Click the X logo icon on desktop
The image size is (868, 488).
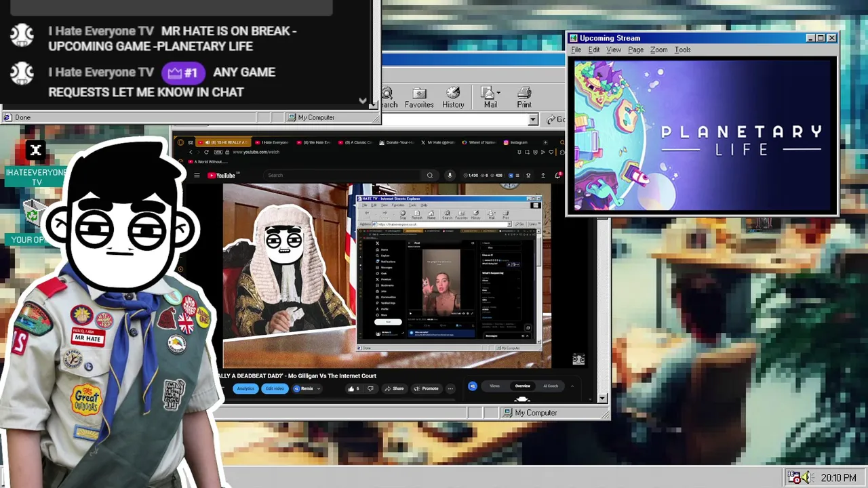(36, 150)
